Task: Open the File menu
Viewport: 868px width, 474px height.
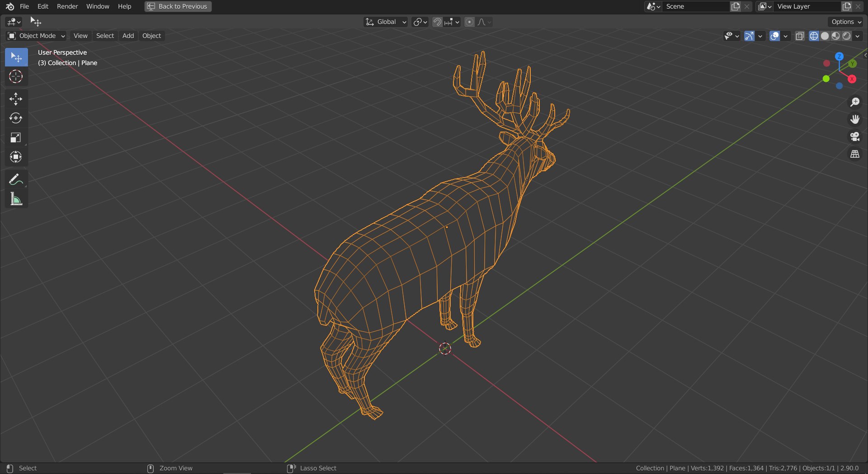Action: [24, 6]
